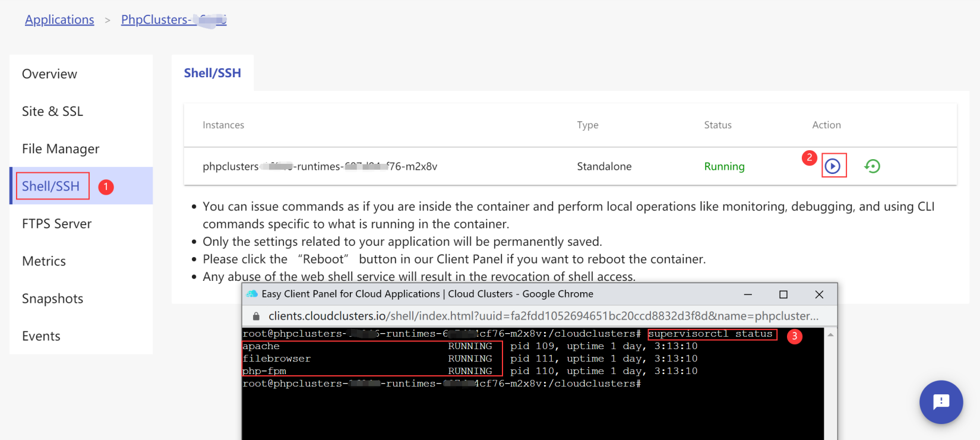Click the green Running status

pyautogui.click(x=724, y=166)
